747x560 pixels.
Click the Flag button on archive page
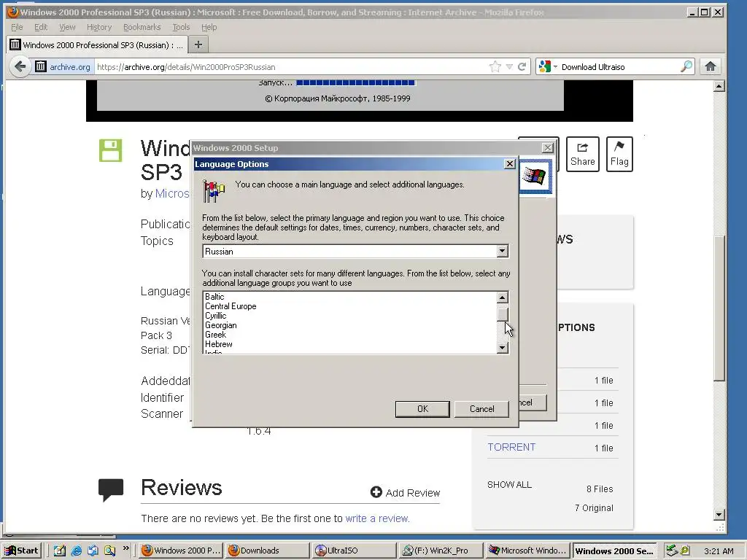619,155
